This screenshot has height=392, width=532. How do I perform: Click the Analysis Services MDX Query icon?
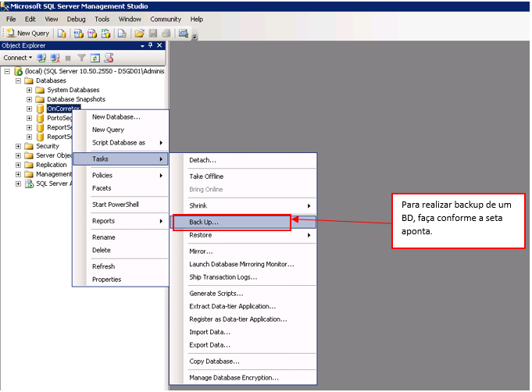(79, 34)
